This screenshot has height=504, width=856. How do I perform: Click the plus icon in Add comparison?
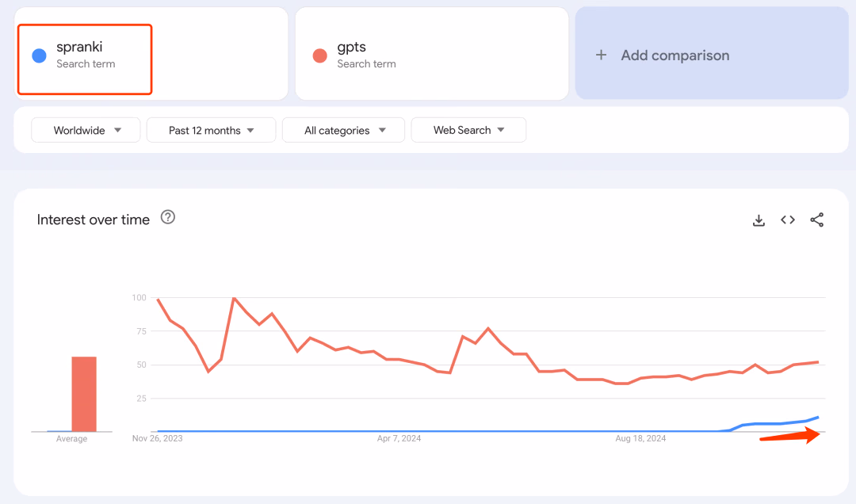tap(601, 55)
